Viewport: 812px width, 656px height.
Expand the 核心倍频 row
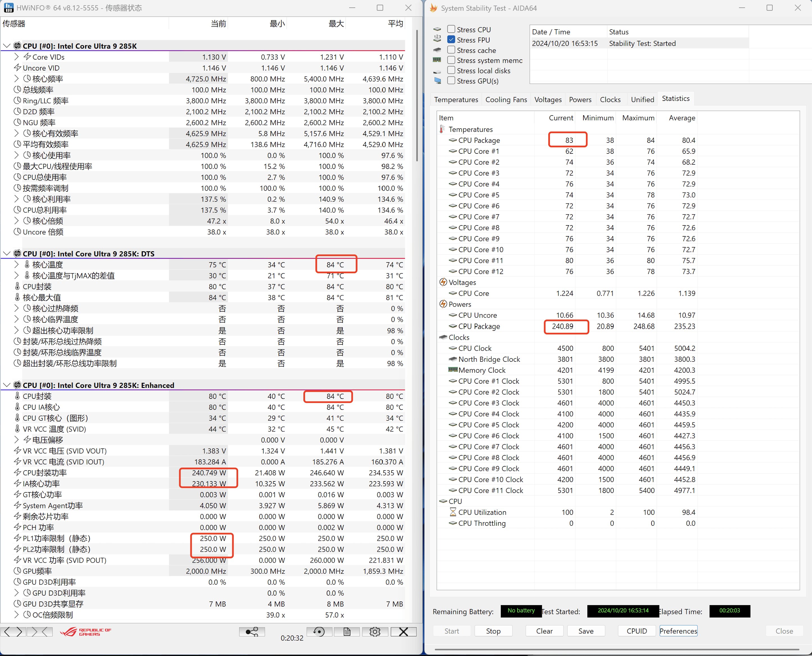(x=16, y=221)
